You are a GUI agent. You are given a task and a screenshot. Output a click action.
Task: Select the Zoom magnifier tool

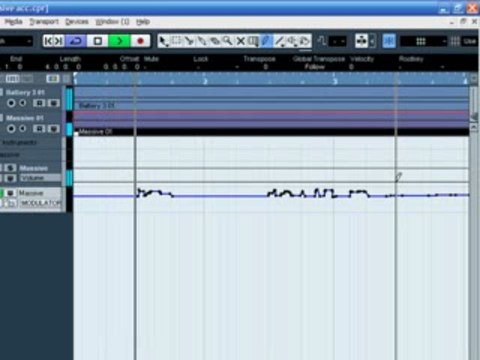[227, 41]
